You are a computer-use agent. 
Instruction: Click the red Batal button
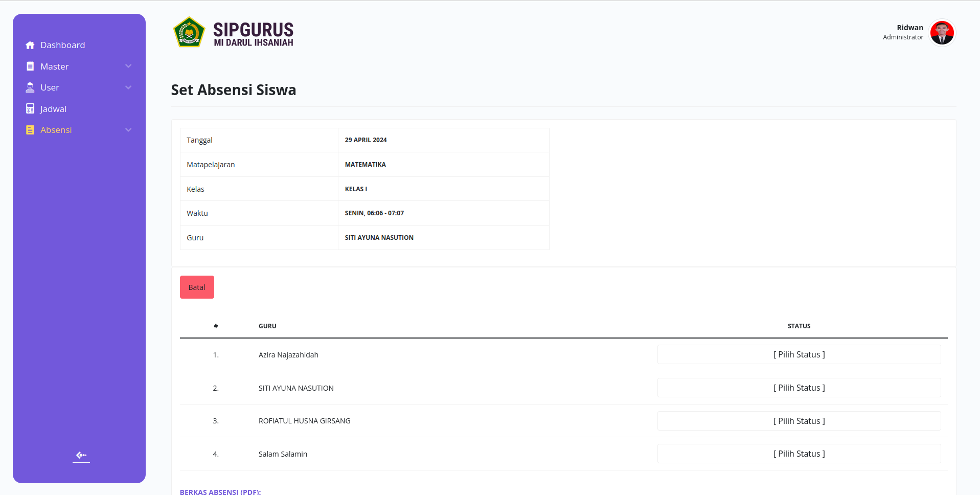(x=197, y=287)
